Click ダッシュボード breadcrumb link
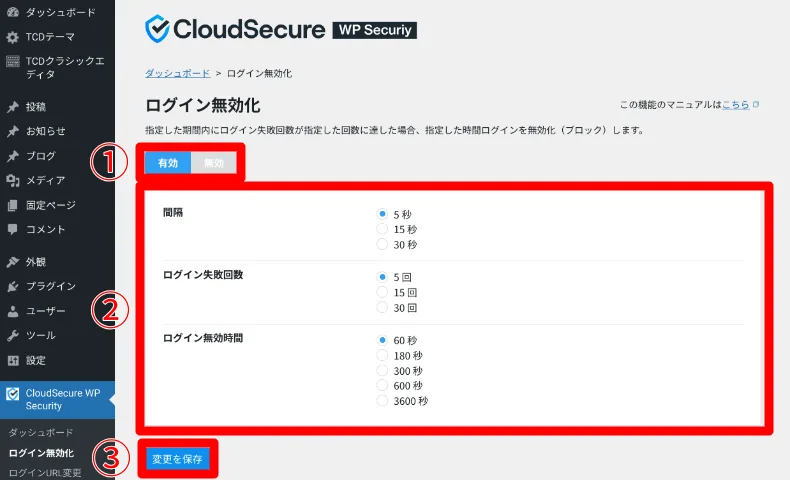Screen dimensions: 790x480 (x=177, y=74)
